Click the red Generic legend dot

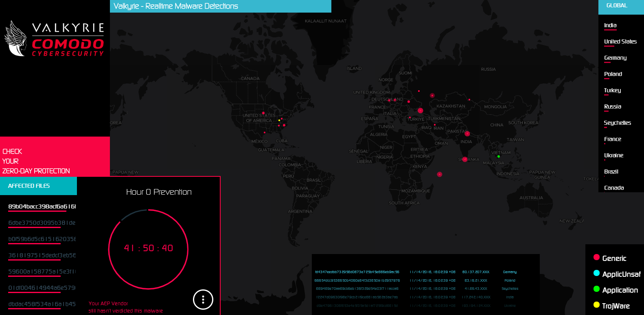pos(596,257)
